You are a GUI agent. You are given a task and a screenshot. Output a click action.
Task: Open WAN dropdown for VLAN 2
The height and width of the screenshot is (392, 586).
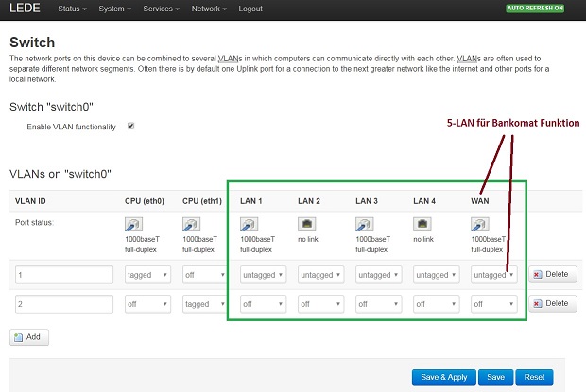pyautogui.click(x=494, y=304)
